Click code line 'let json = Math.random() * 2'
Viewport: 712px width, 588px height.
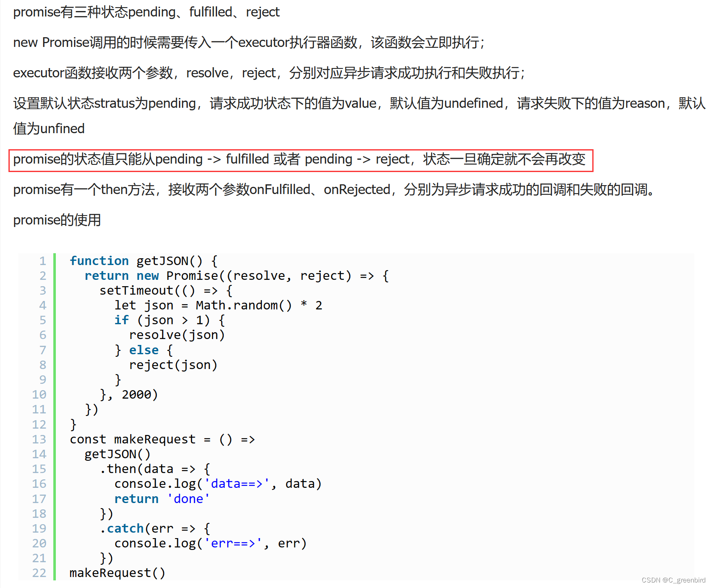[x=218, y=305]
